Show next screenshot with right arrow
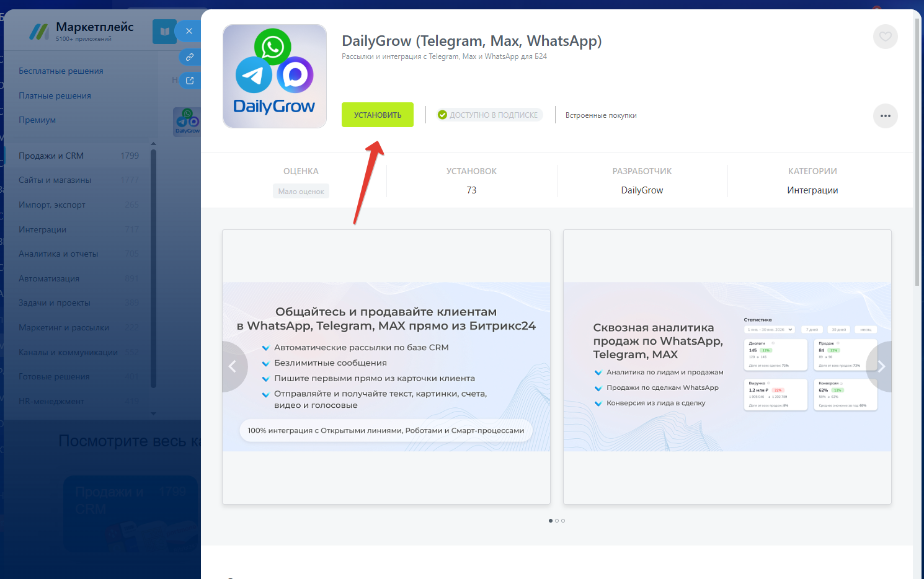924x579 pixels. click(x=880, y=366)
